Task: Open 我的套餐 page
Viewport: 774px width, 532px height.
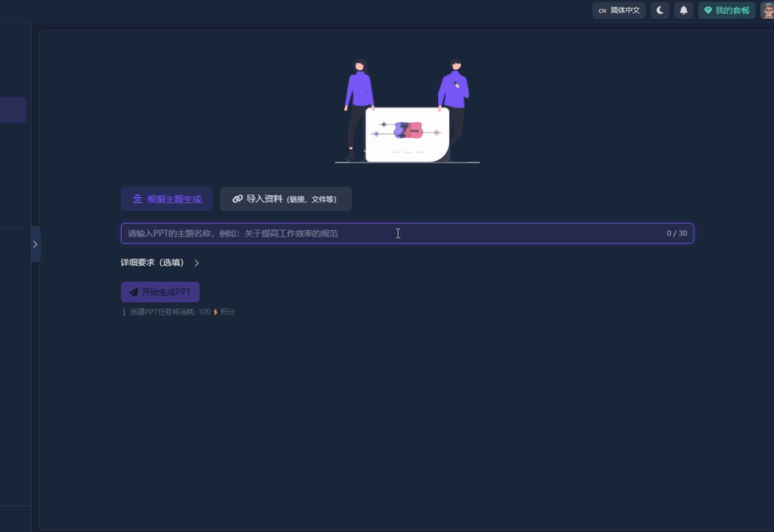Action: point(727,10)
